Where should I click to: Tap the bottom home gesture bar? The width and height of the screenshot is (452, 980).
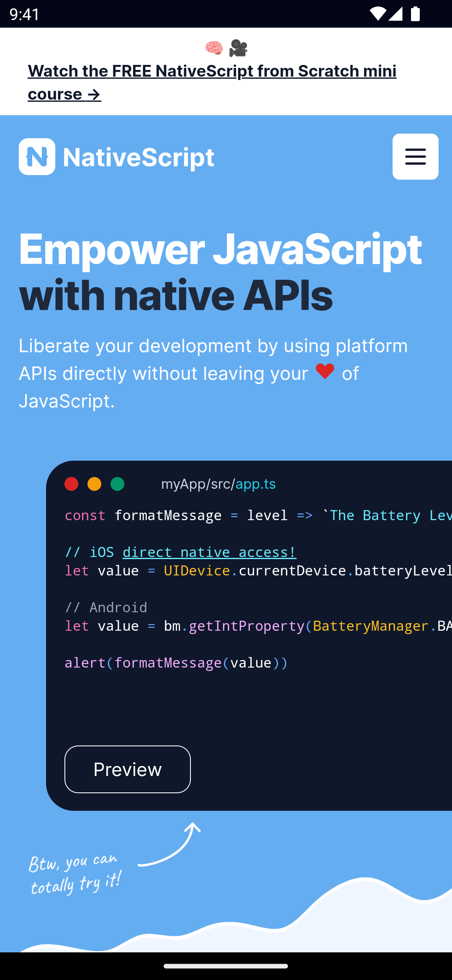[x=226, y=966]
